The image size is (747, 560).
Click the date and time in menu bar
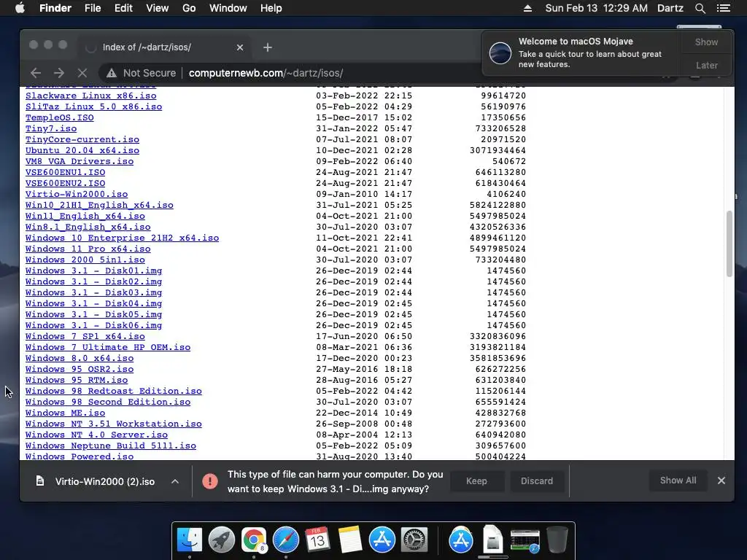pos(596,8)
